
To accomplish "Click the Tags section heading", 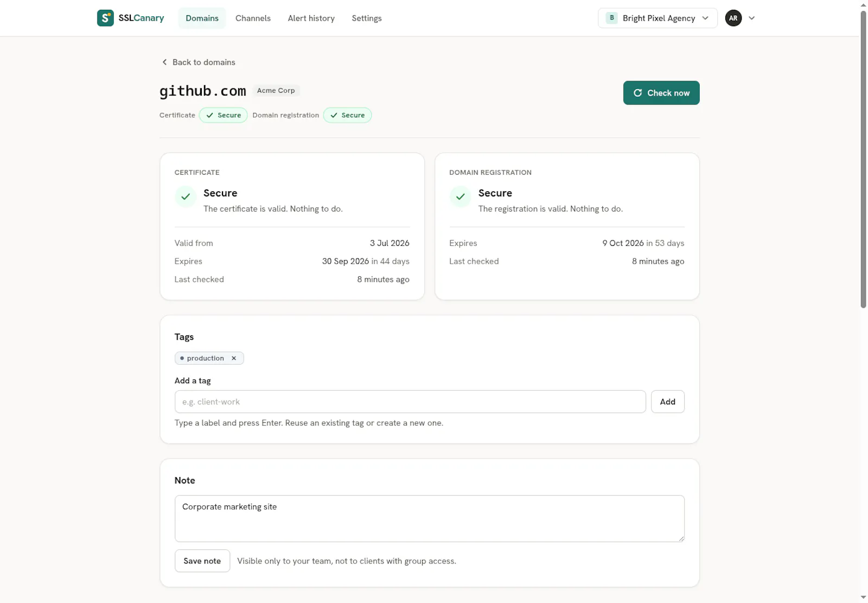I will coord(184,337).
